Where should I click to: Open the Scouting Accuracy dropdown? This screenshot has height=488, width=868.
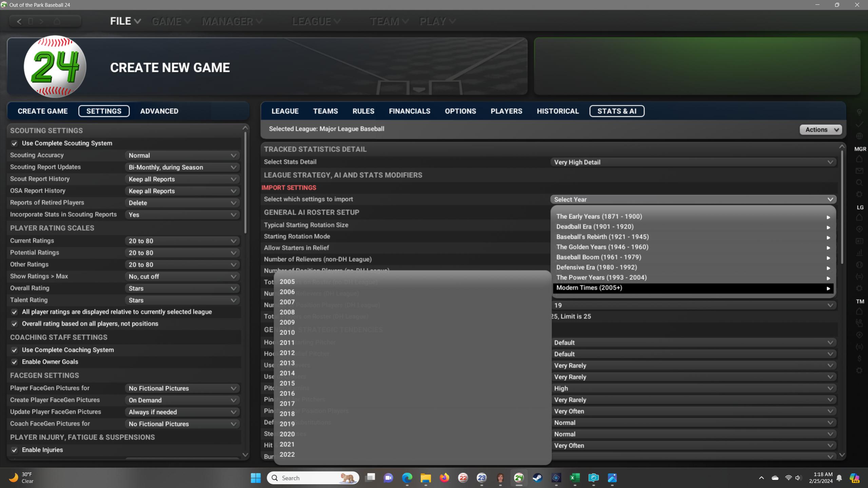(182, 155)
